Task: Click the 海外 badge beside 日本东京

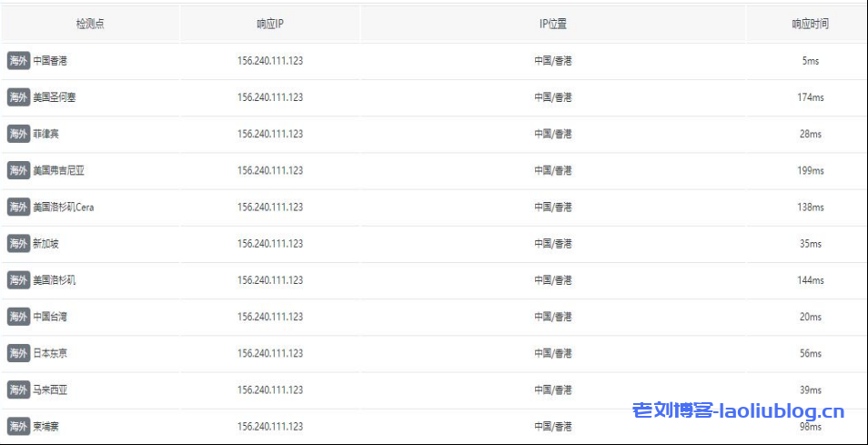Action: (x=18, y=353)
